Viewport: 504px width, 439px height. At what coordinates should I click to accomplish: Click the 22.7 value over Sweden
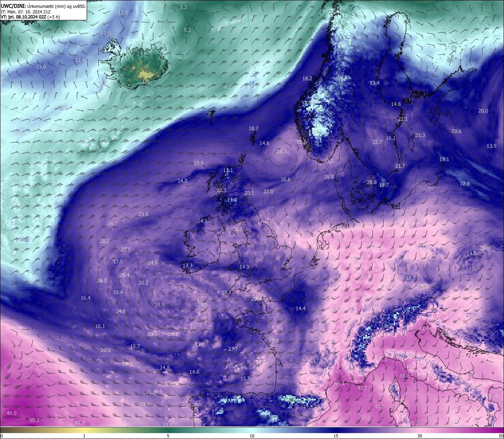click(x=377, y=142)
